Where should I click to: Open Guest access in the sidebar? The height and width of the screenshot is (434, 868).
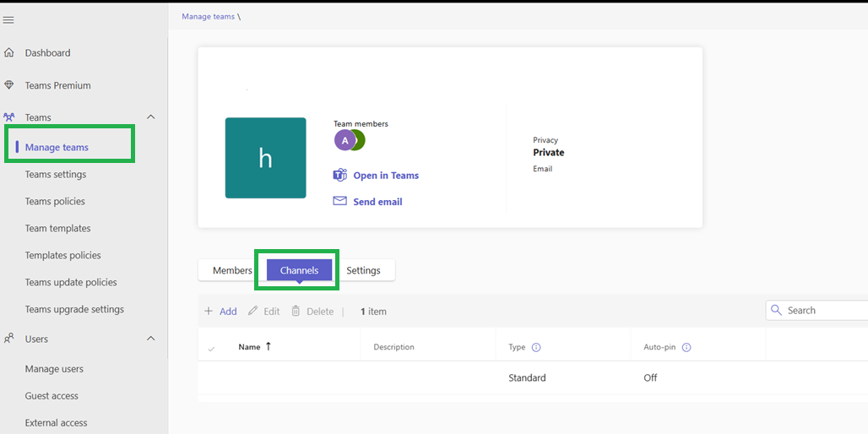pyautogui.click(x=52, y=396)
